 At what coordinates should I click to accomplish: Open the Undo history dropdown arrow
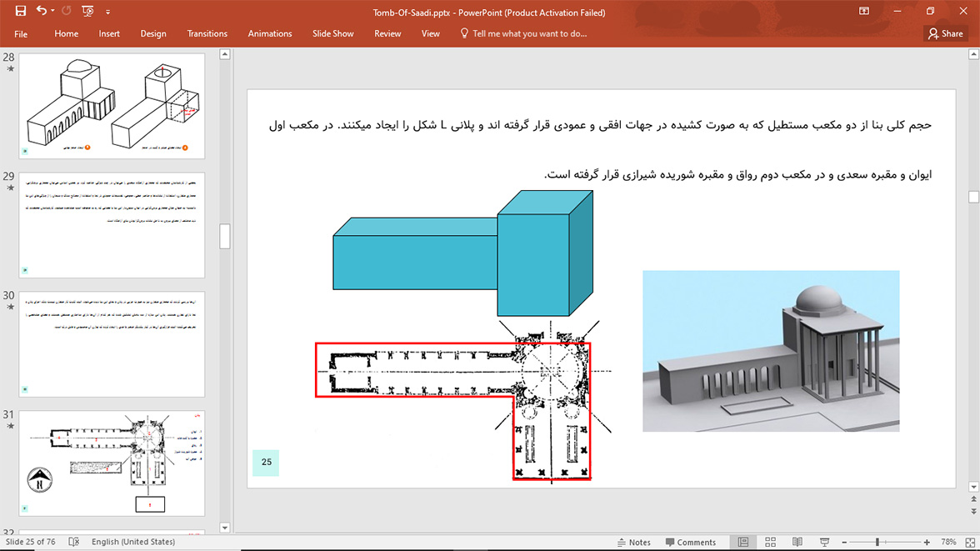coord(52,12)
